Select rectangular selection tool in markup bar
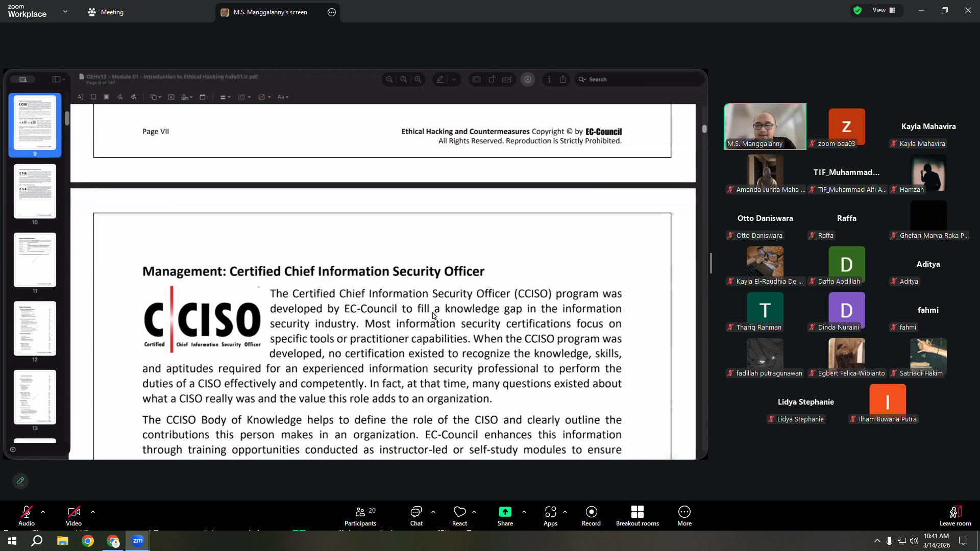Image resolution: width=980 pixels, height=551 pixels. (93, 97)
